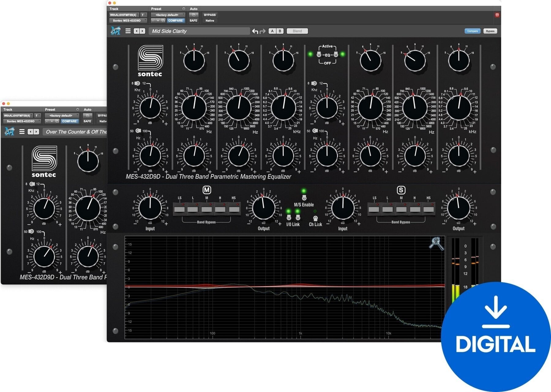Click the BYPASS button in front window header
Image resolution: width=551 pixels, height=392 pixels.
pyautogui.click(x=210, y=15)
